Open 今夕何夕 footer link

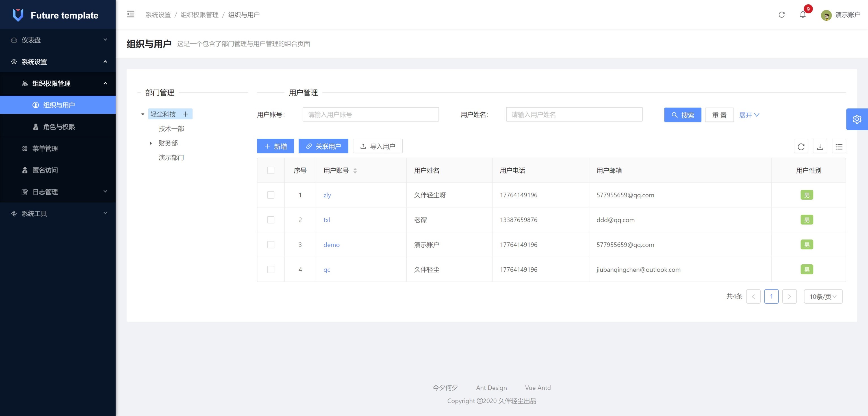(x=445, y=388)
